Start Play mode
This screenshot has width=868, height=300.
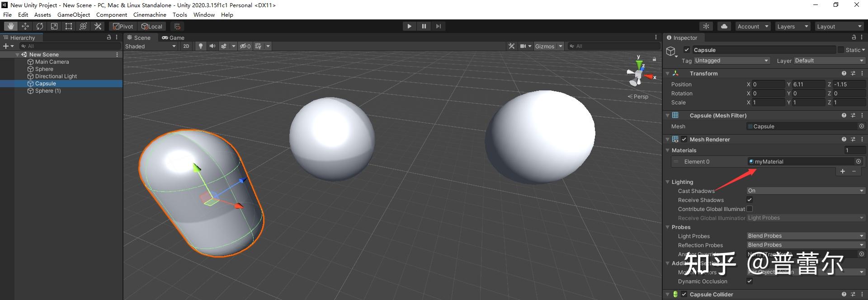click(409, 26)
